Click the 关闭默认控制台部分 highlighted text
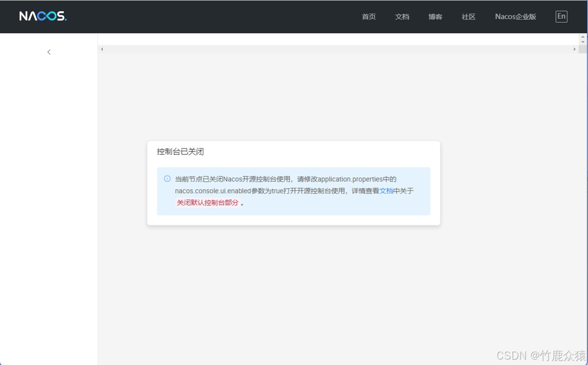 coord(208,202)
